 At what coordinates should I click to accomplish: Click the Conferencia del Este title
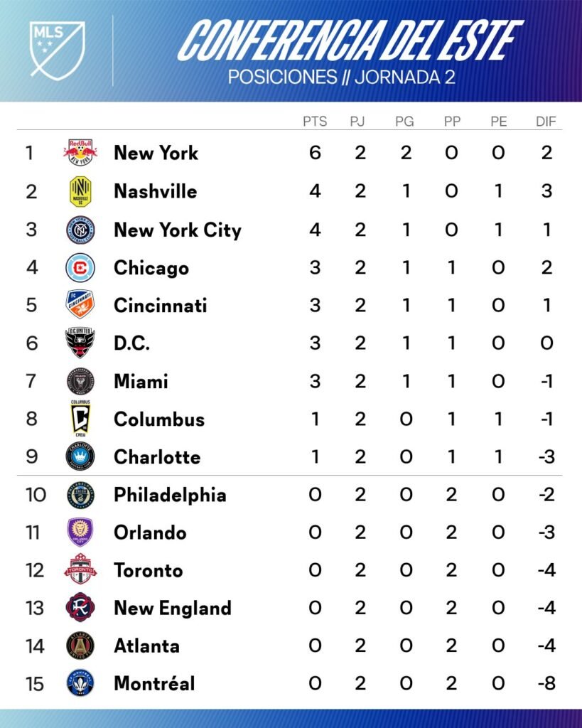tap(348, 40)
